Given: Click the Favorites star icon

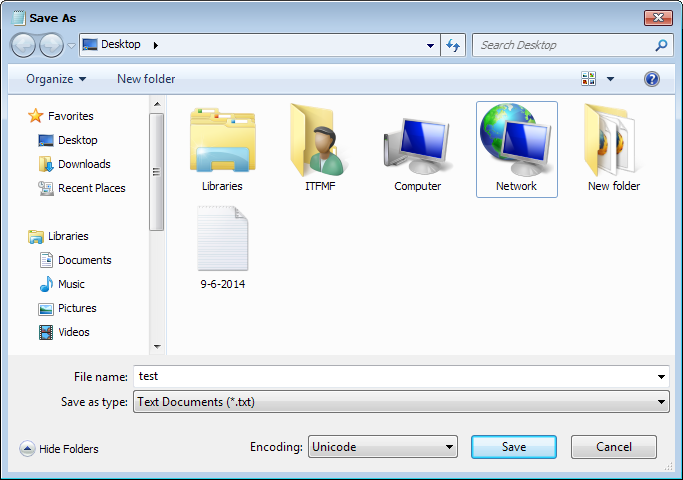Looking at the screenshot, I should (x=36, y=116).
